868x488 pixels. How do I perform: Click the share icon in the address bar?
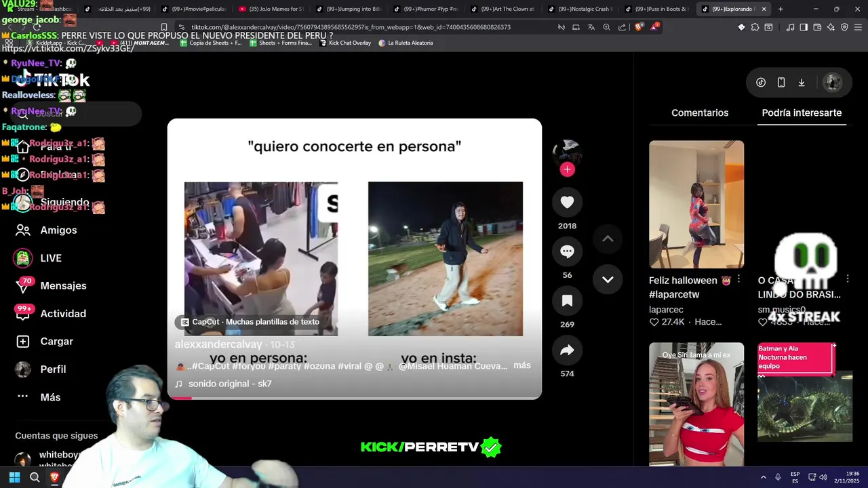click(622, 27)
